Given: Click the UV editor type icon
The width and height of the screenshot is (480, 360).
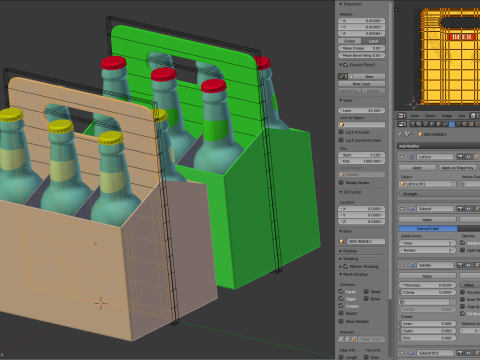Looking at the screenshot, I should click(x=402, y=115).
